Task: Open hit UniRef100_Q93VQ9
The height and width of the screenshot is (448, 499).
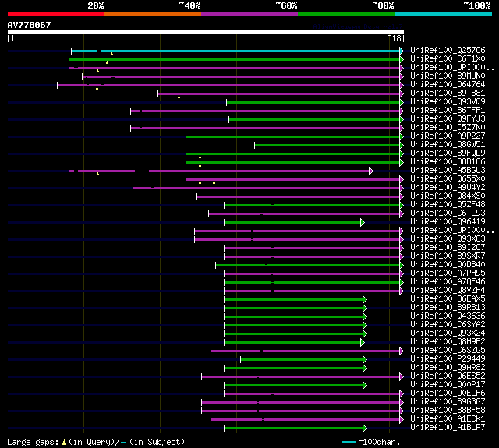Action: click(448, 102)
